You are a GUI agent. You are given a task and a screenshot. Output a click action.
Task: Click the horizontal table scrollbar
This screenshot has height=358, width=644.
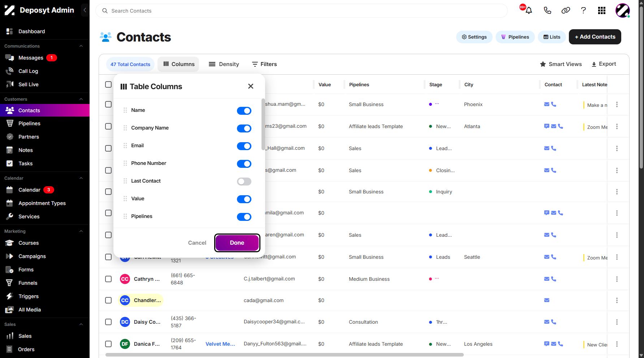click(285, 355)
